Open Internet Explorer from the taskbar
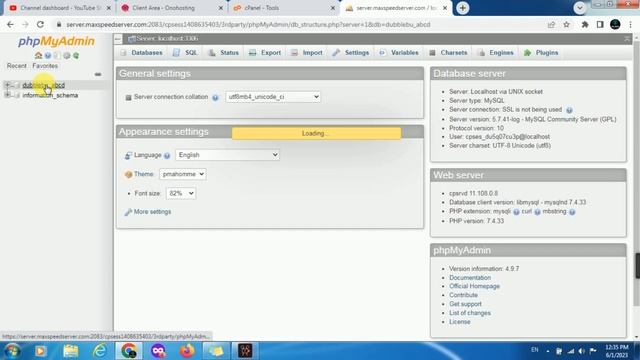This screenshot has height=360, width=640. [99, 351]
